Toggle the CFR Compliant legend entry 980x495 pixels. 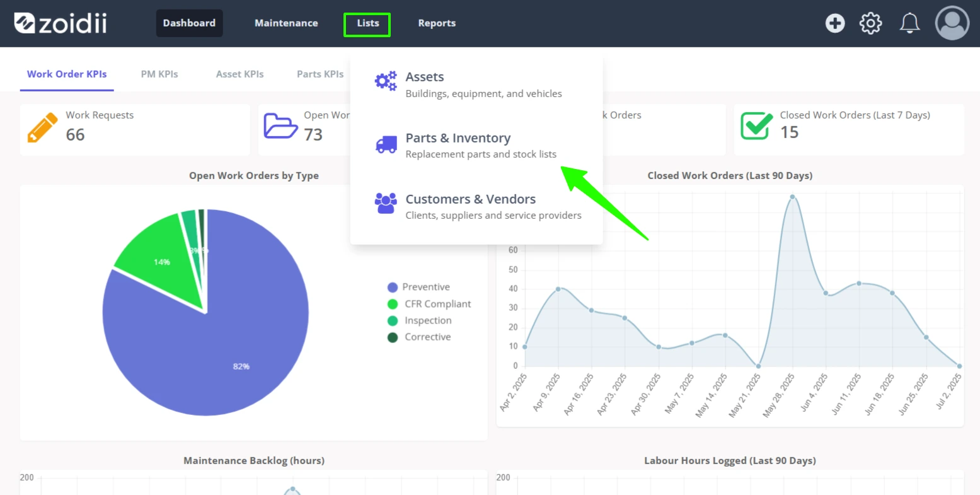click(x=429, y=304)
